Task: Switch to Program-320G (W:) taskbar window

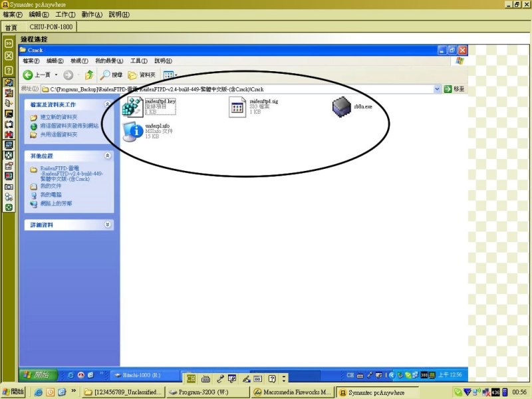Action: (x=208, y=392)
